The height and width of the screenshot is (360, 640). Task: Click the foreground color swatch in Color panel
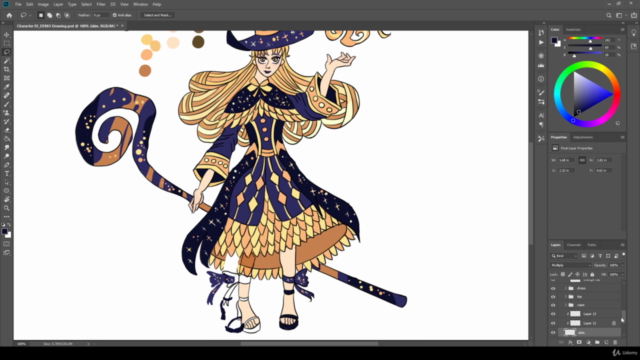554,40
